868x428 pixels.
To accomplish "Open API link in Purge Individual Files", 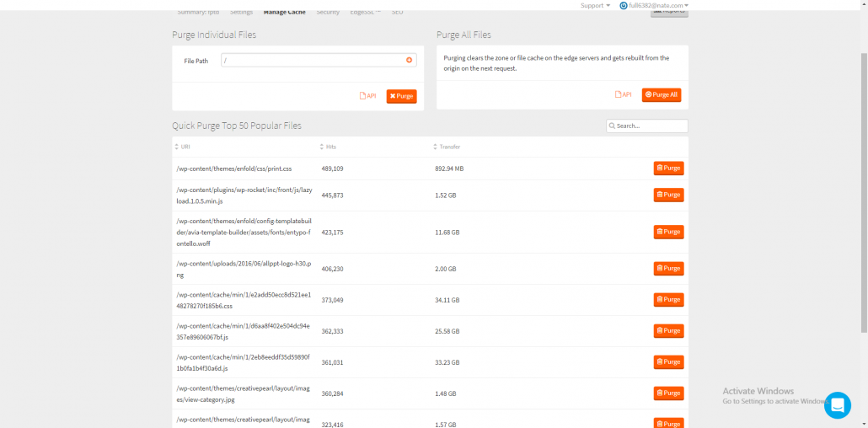I will (367, 96).
